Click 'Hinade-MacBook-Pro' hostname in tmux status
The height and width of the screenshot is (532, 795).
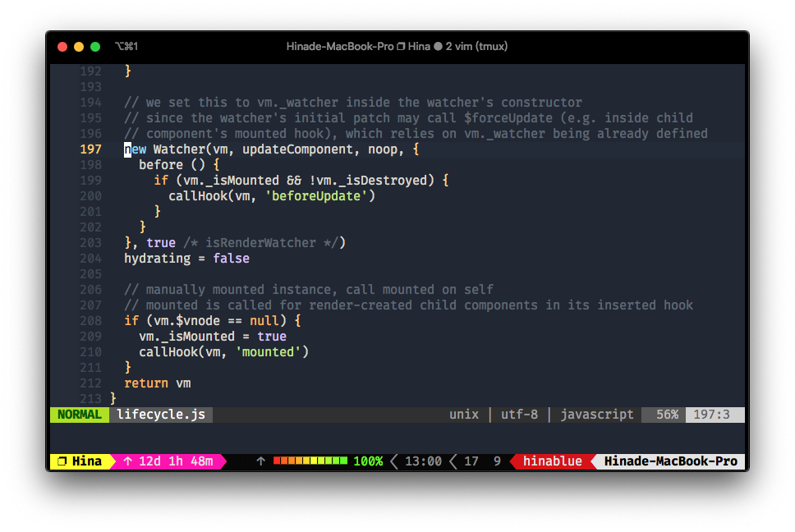671,461
